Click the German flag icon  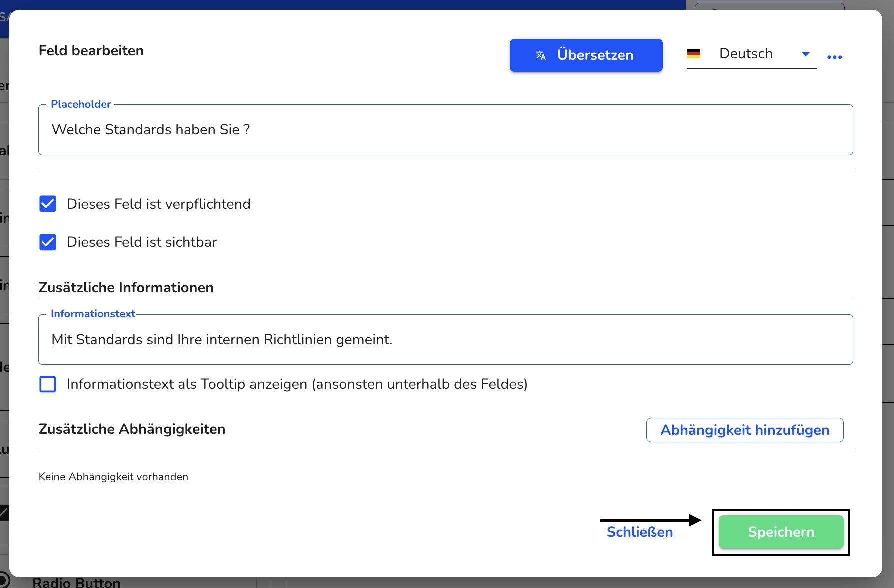693,54
